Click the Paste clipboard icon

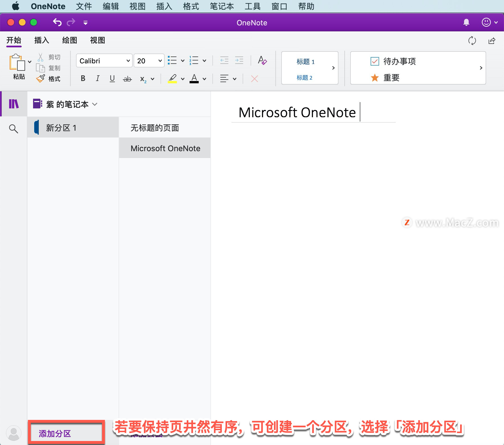coord(17,62)
